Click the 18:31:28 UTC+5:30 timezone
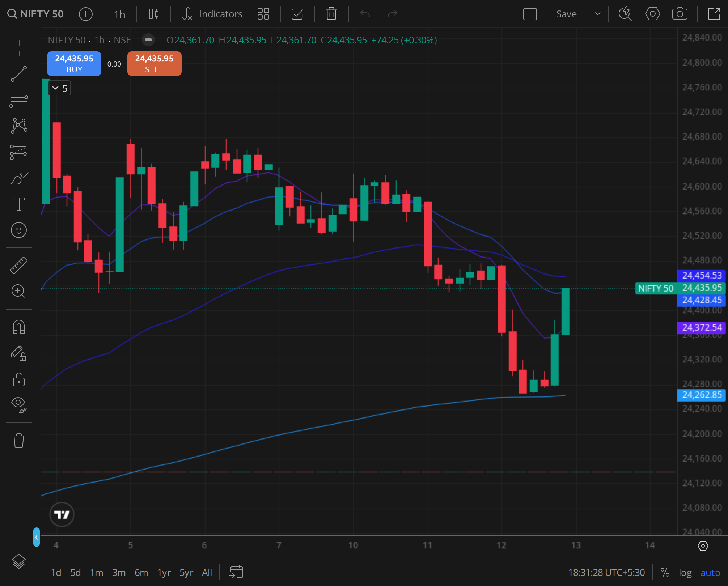The height and width of the screenshot is (586, 728). pos(606,573)
